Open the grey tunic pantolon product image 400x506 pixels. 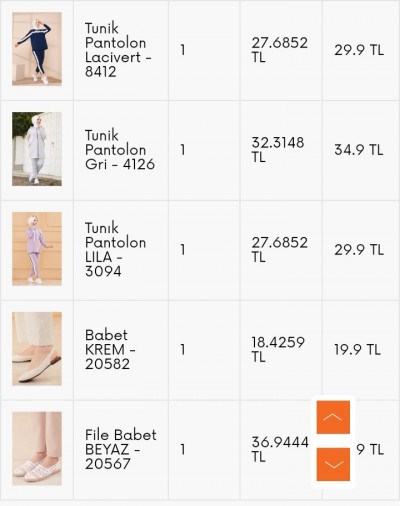pyautogui.click(x=37, y=149)
